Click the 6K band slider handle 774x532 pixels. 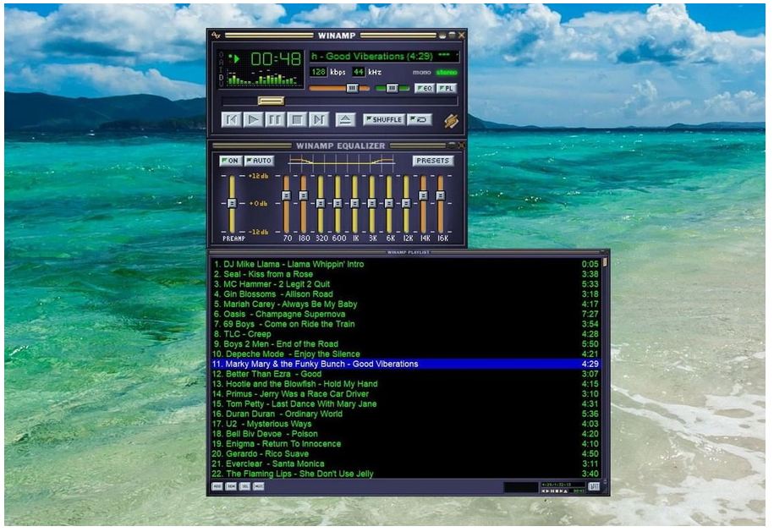[x=389, y=203]
